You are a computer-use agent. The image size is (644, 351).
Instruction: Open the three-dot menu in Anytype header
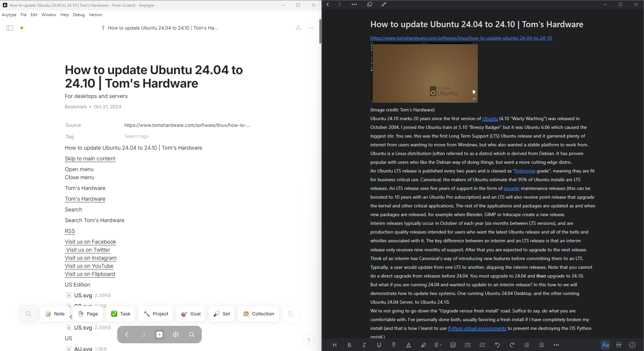click(311, 28)
